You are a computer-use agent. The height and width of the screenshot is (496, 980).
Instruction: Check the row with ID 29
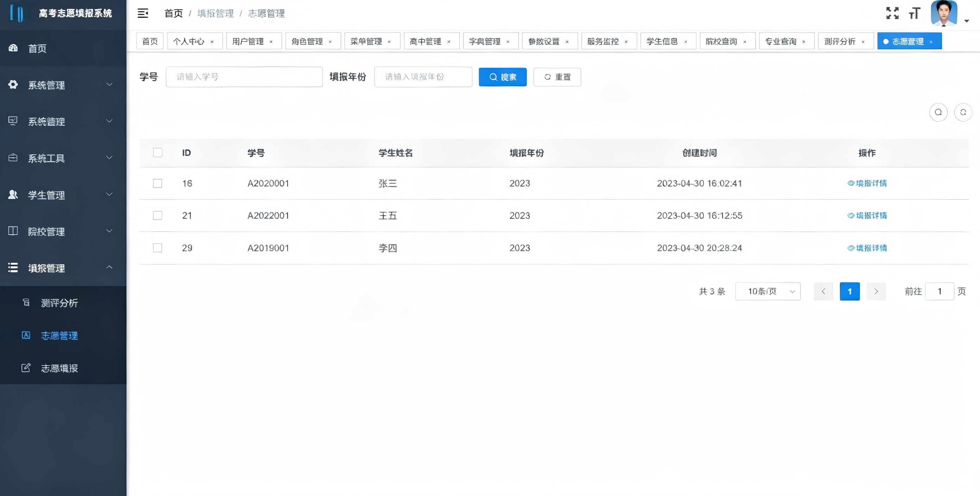click(x=157, y=248)
